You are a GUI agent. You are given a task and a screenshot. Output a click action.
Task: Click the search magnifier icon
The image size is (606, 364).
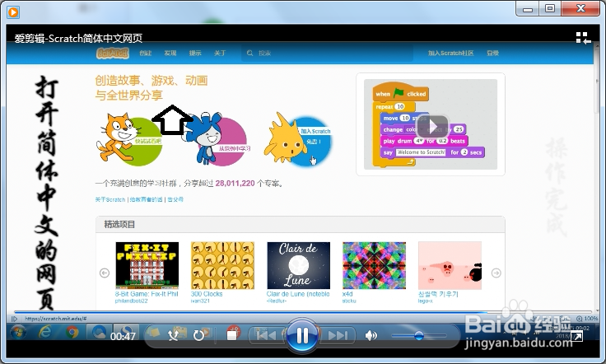point(250,53)
